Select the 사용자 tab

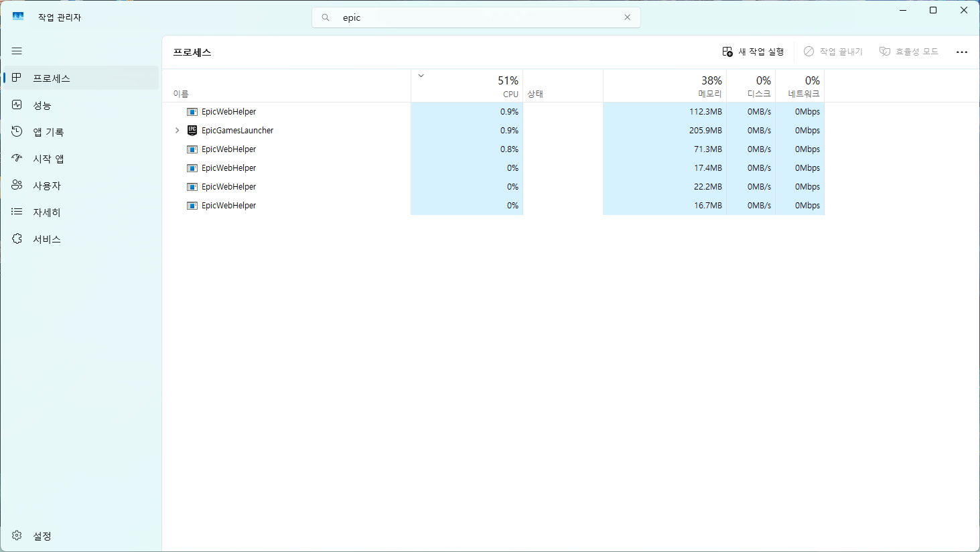81,186
